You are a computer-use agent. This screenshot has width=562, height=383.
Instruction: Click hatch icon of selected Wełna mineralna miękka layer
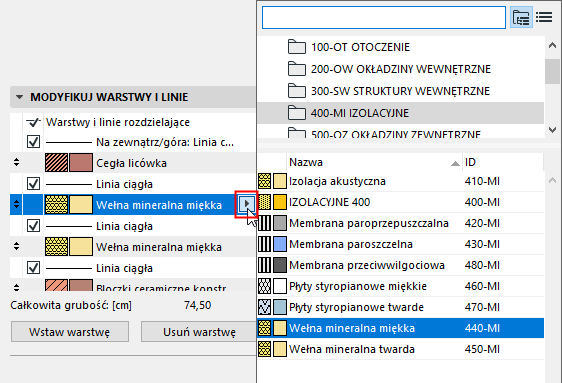coord(56,205)
